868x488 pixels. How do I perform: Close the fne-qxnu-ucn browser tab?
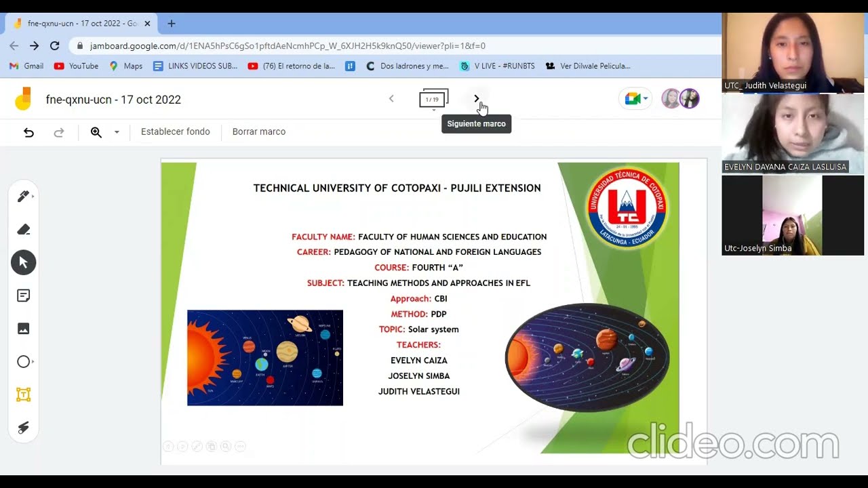pyautogui.click(x=147, y=23)
